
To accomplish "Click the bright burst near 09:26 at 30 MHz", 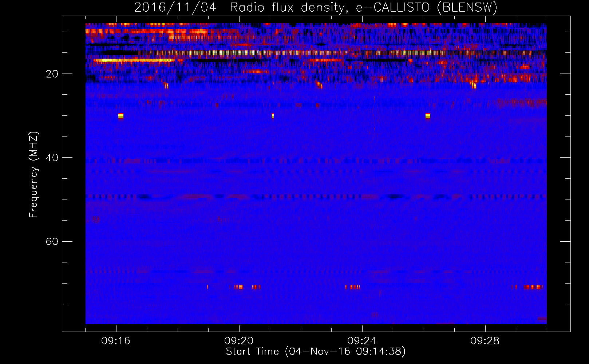I will 428,116.
